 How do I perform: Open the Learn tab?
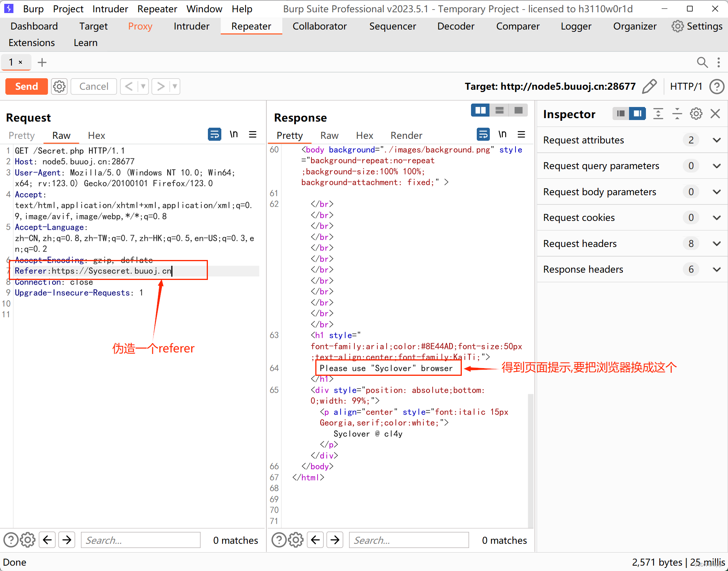click(86, 43)
